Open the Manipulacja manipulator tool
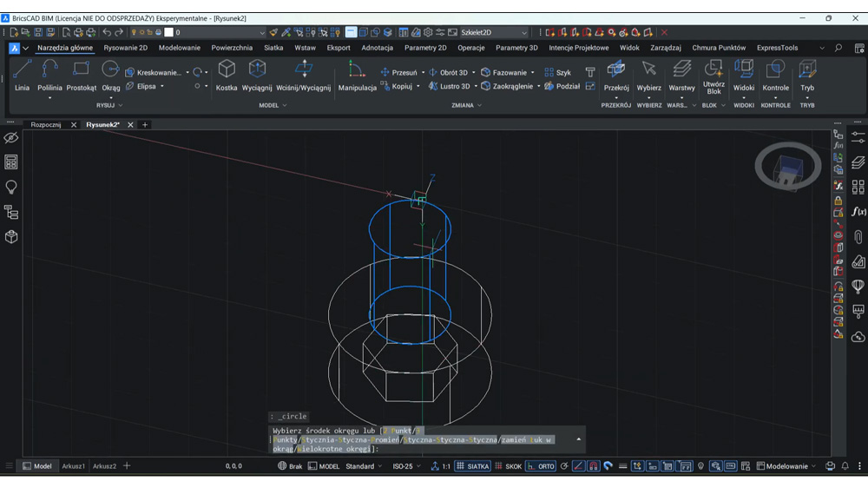 coord(357,76)
